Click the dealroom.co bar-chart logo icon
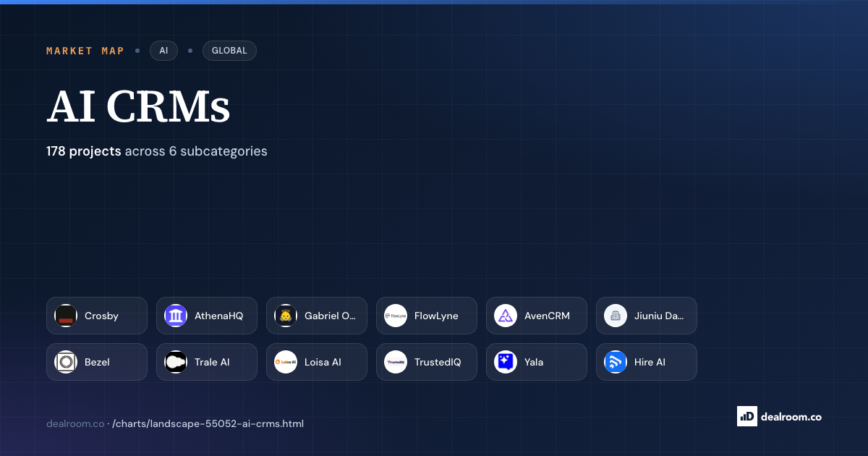 [x=747, y=416]
